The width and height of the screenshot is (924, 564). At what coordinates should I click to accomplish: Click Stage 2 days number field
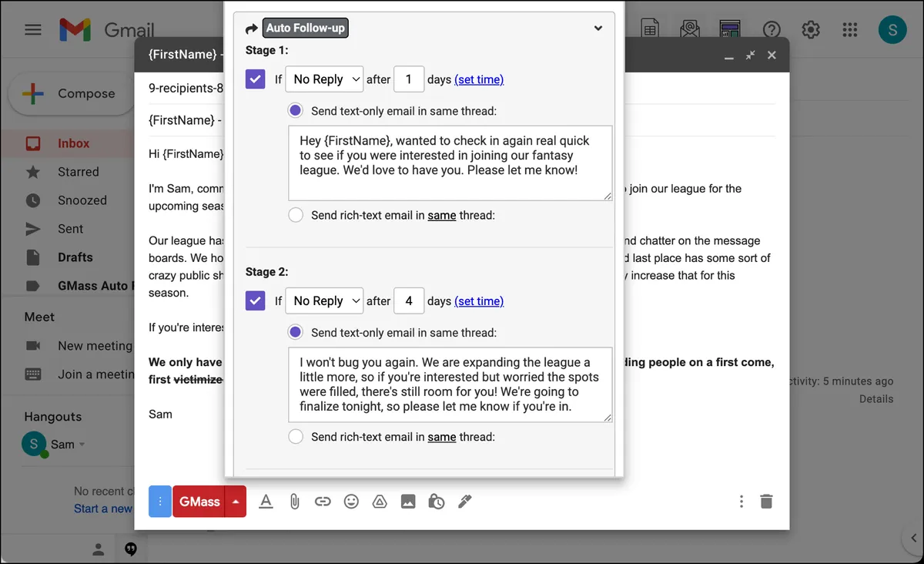(409, 301)
